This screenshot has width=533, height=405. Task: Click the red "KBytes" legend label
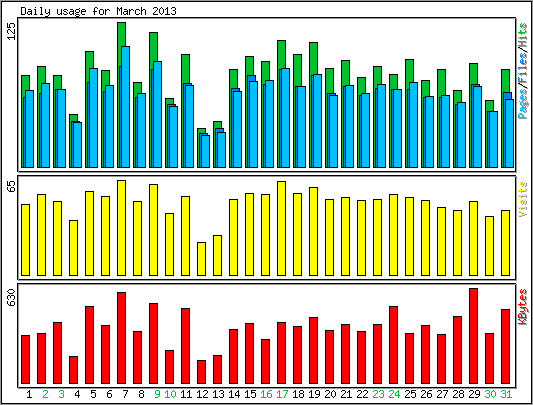point(523,307)
